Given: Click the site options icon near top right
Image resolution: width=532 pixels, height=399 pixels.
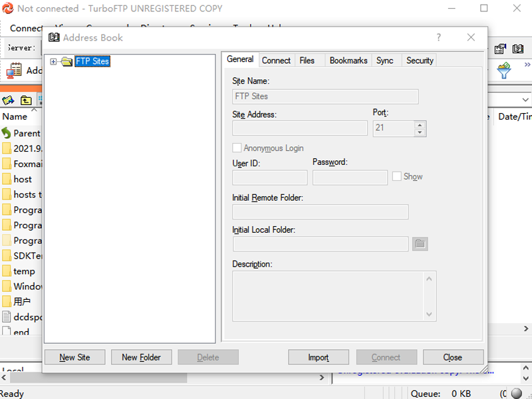Looking at the screenshot, I should [500, 49].
